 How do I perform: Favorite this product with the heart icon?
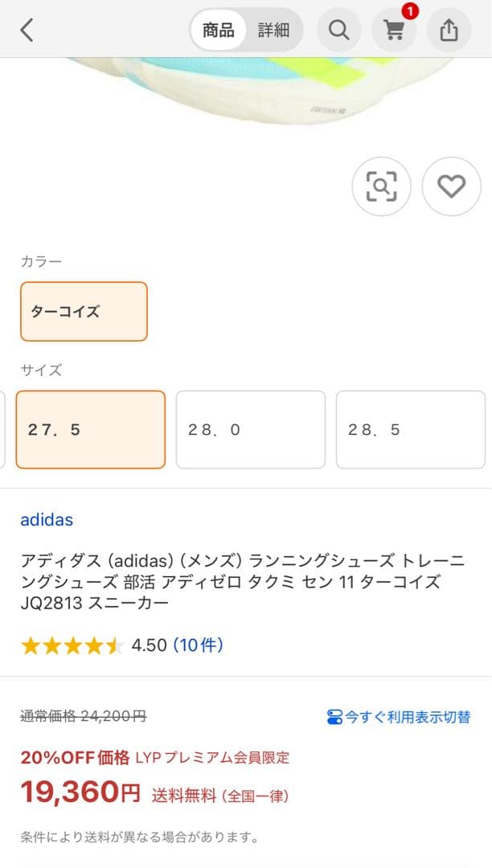tap(451, 186)
